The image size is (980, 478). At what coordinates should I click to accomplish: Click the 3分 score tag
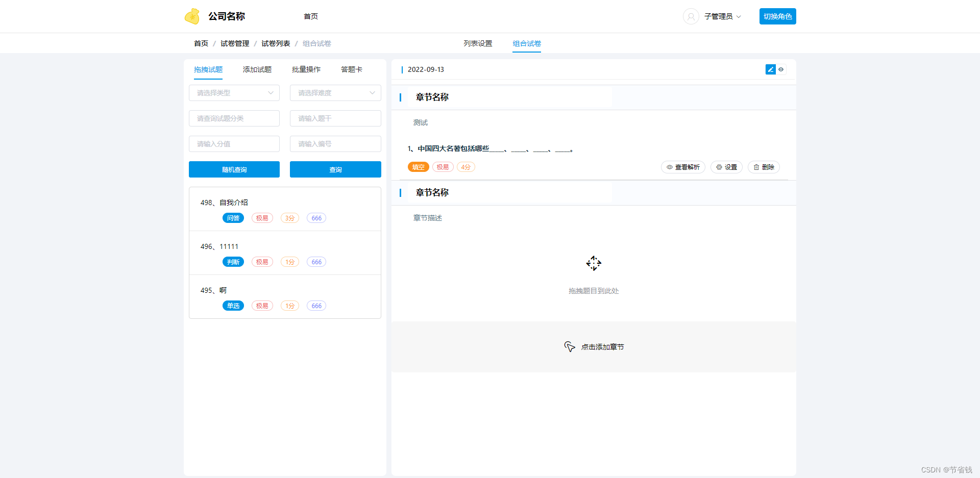pyautogui.click(x=290, y=218)
